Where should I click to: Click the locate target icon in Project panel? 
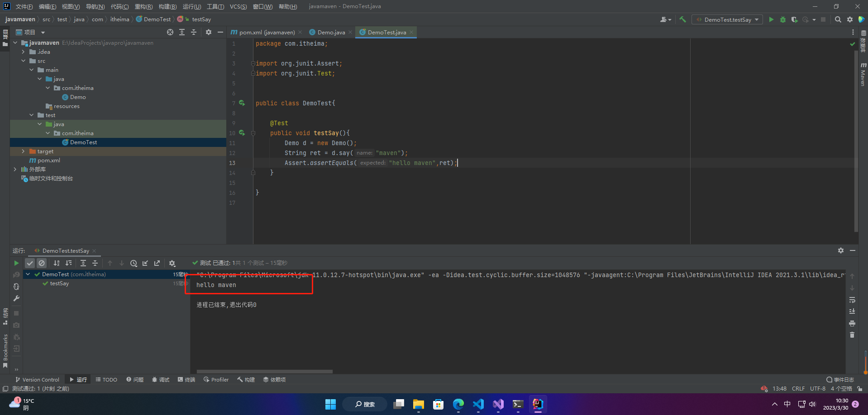(x=170, y=32)
